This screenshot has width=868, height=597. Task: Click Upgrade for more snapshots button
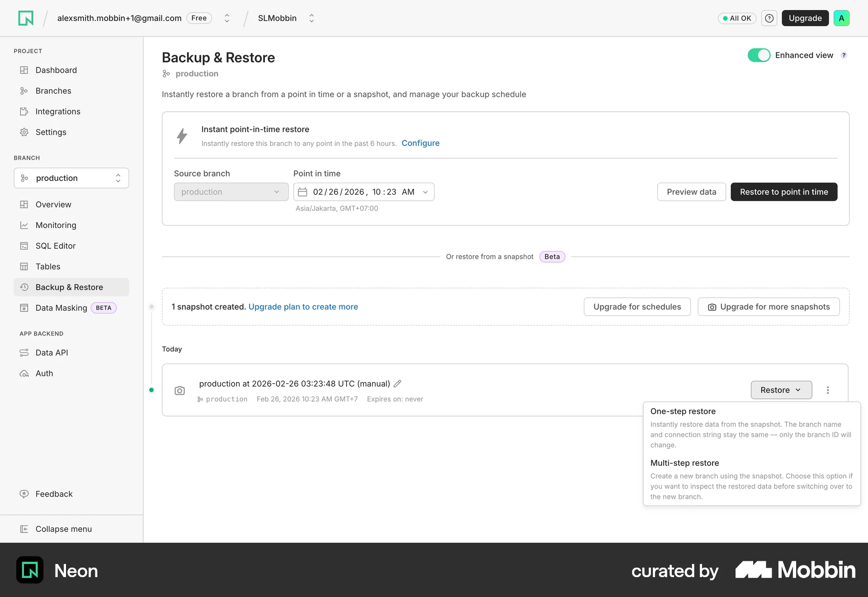(x=769, y=307)
